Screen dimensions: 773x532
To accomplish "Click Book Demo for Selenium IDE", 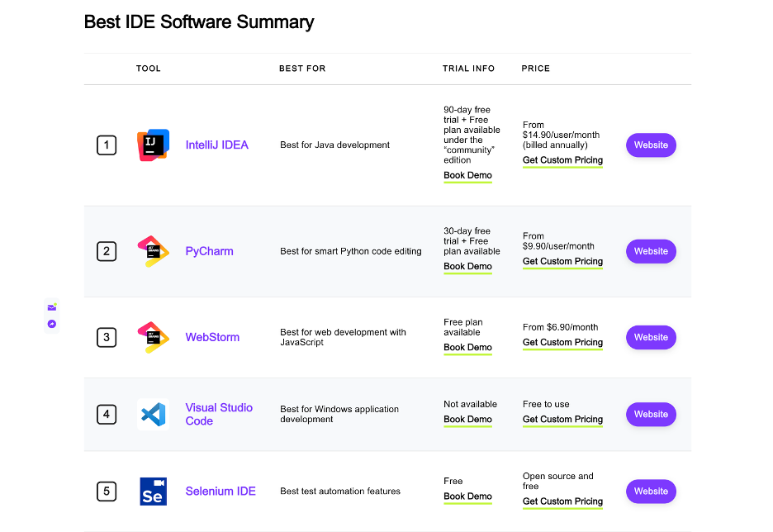I will (x=467, y=497).
